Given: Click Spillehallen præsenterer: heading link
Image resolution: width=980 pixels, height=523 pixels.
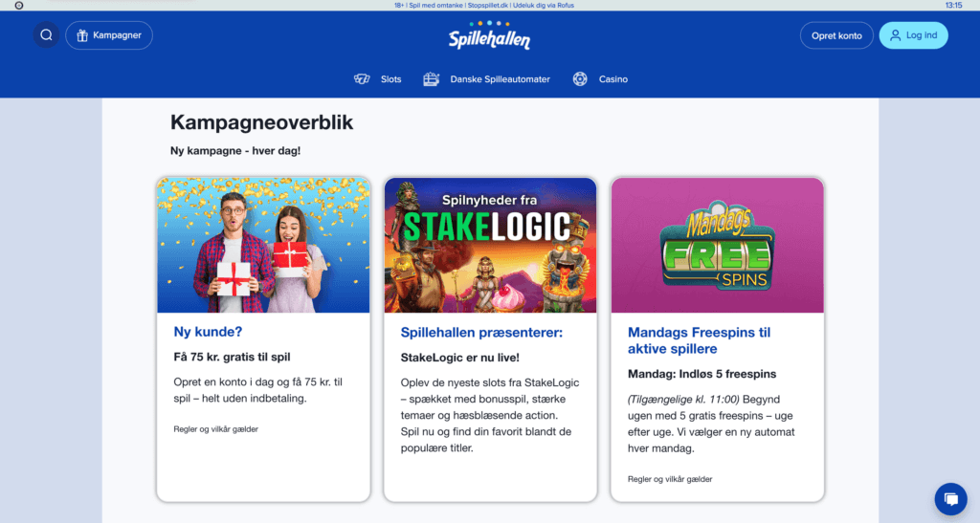Looking at the screenshot, I should click(481, 333).
